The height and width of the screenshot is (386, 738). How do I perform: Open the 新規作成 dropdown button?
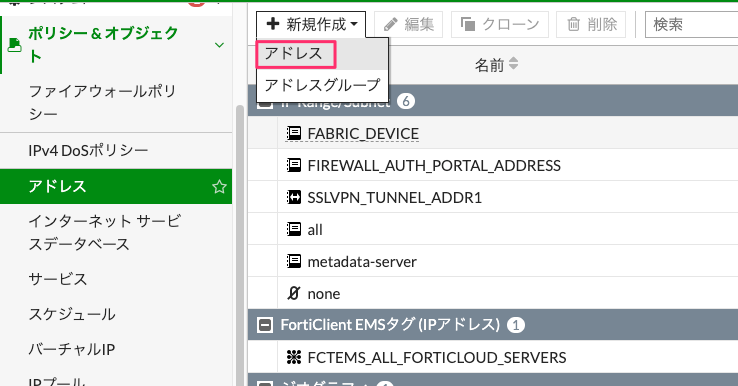pyautogui.click(x=311, y=24)
